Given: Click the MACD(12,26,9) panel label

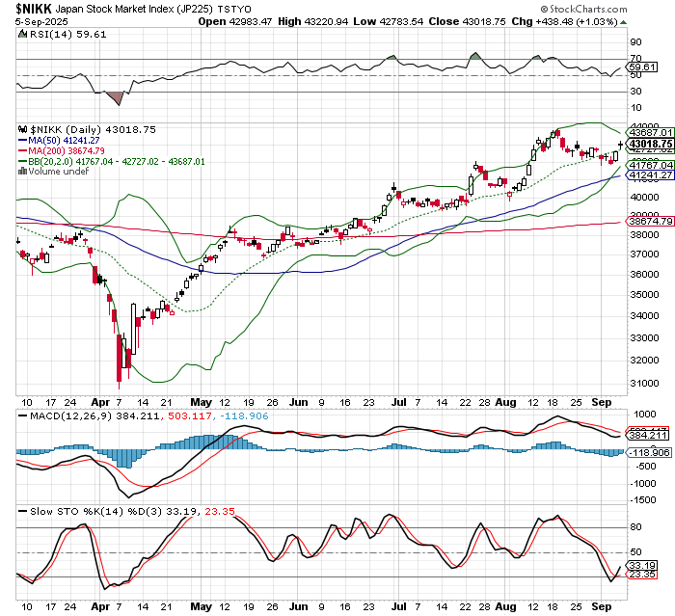Looking at the screenshot, I should coord(57,416).
